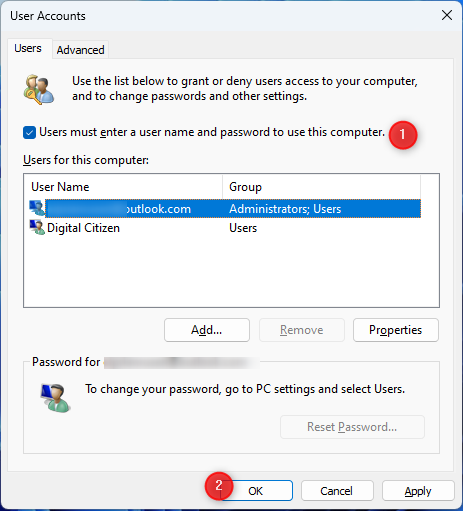Click the Remove button
The image size is (463, 511).
[301, 330]
